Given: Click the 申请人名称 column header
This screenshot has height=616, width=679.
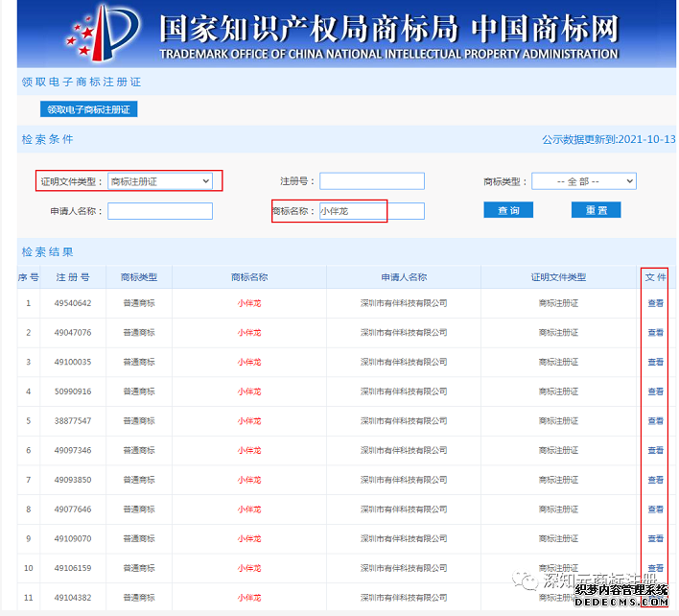Looking at the screenshot, I should (x=404, y=277).
